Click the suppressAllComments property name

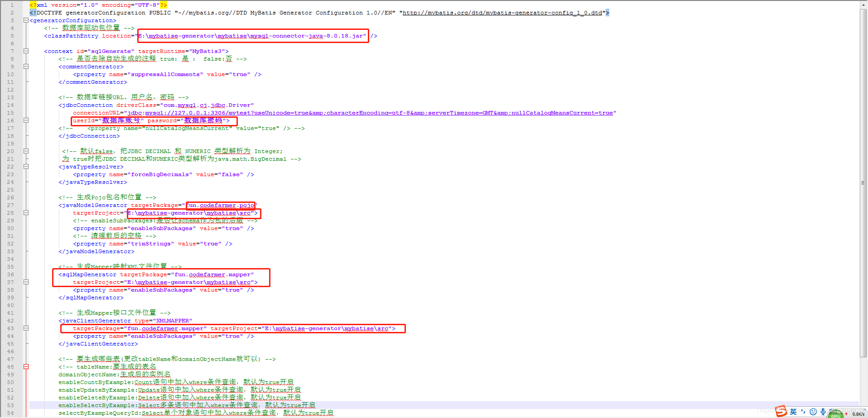165,74
